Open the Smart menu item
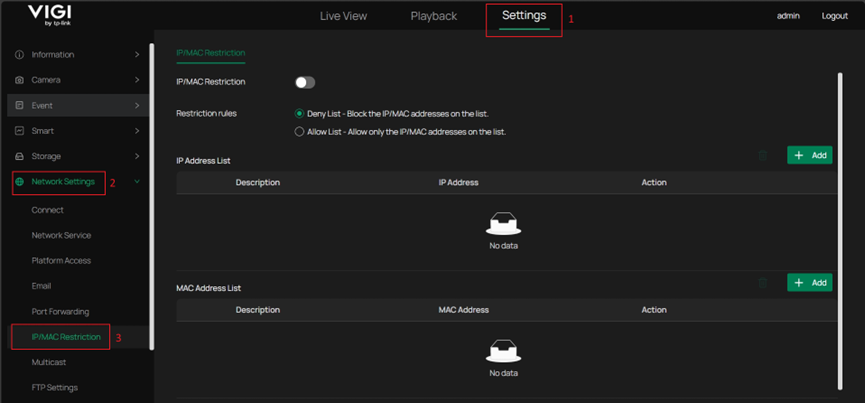Viewport: 865px width, 403px height. coord(42,131)
